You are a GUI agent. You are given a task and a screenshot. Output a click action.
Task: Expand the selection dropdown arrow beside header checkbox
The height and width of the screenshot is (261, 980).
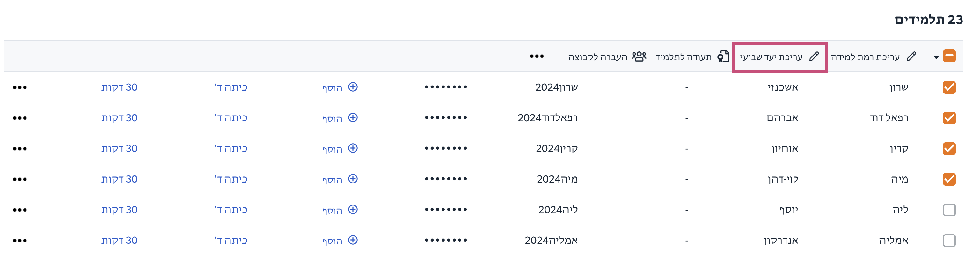[x=936, y=57]
